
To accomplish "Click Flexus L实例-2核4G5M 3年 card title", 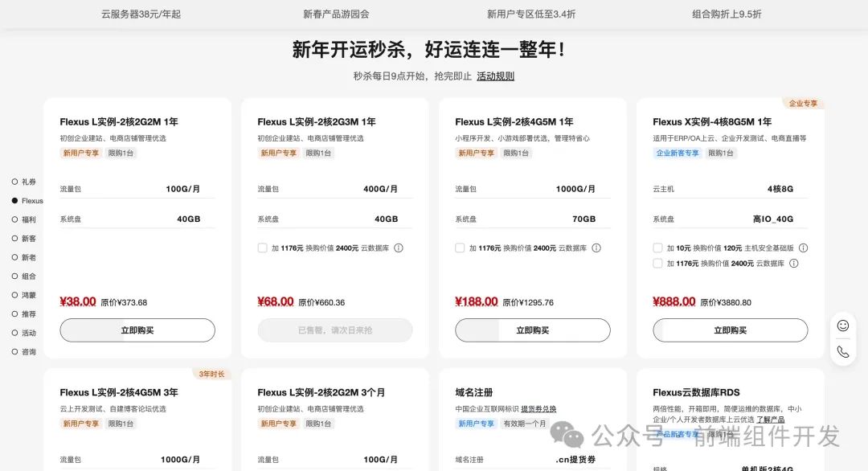I will click(x=119, y=392).
